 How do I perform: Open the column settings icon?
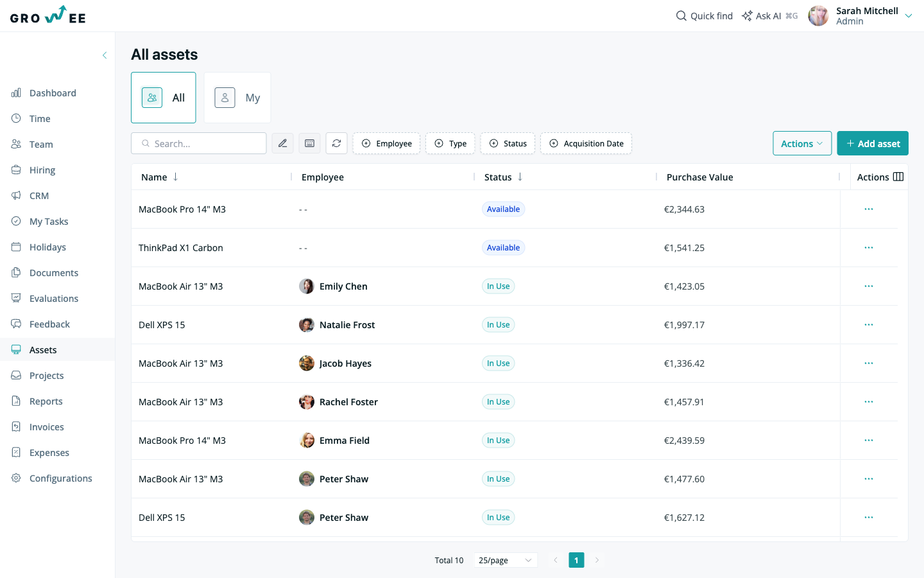(x=898, y=177)
